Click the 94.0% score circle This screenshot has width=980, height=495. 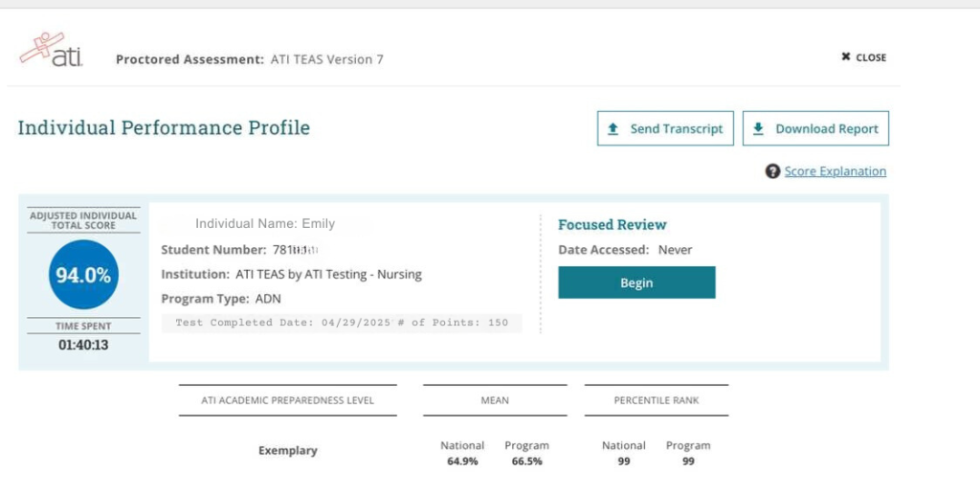point(83,275)
